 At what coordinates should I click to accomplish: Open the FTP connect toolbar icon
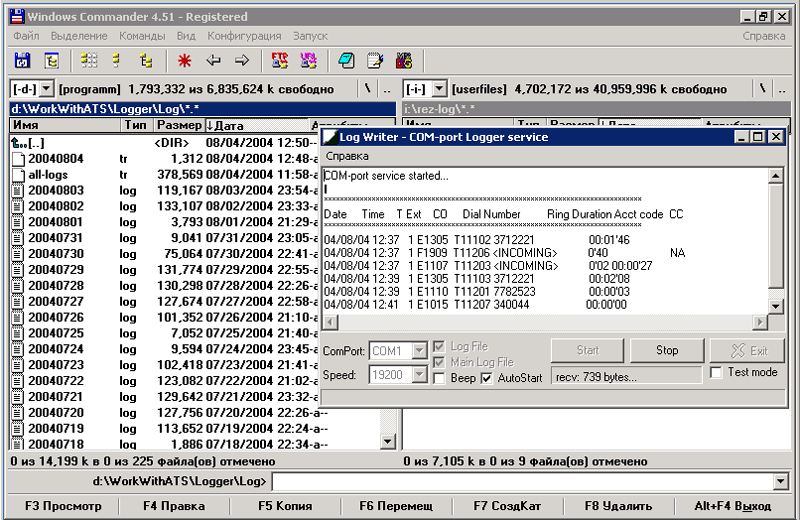tap(280, 61)
